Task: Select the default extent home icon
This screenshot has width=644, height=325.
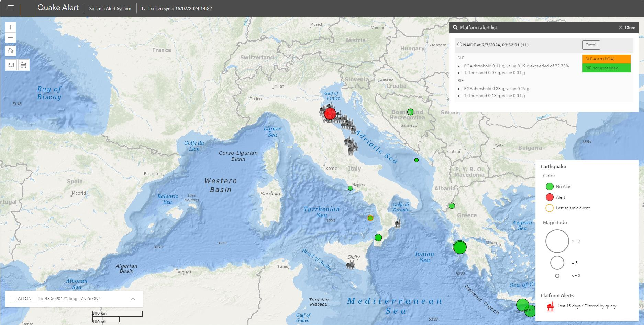Action: [10, 50]
